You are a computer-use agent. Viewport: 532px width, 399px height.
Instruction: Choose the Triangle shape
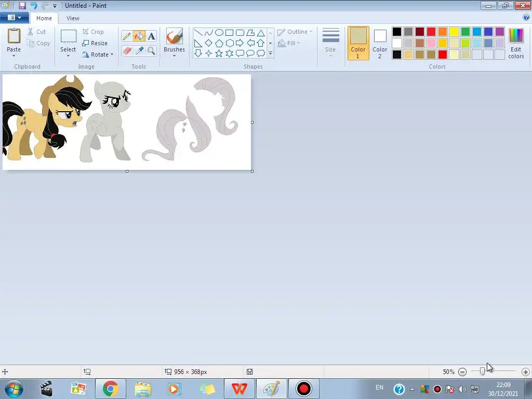[x=261, y=33]
